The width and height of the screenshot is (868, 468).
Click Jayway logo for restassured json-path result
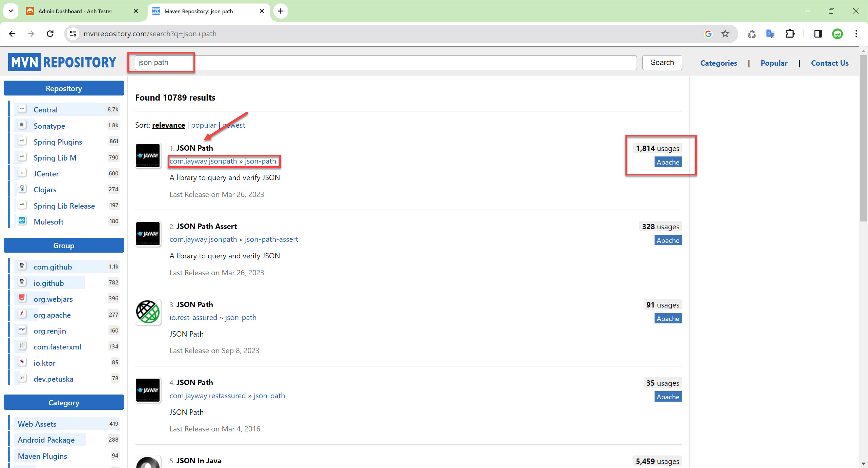pyautogui.click(x=148, y=390)
